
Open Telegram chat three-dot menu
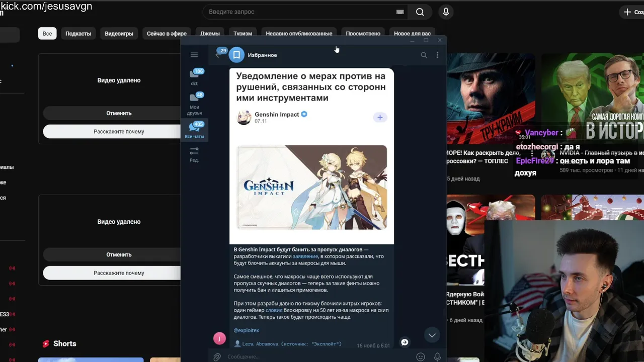click(x=437, y=55)
